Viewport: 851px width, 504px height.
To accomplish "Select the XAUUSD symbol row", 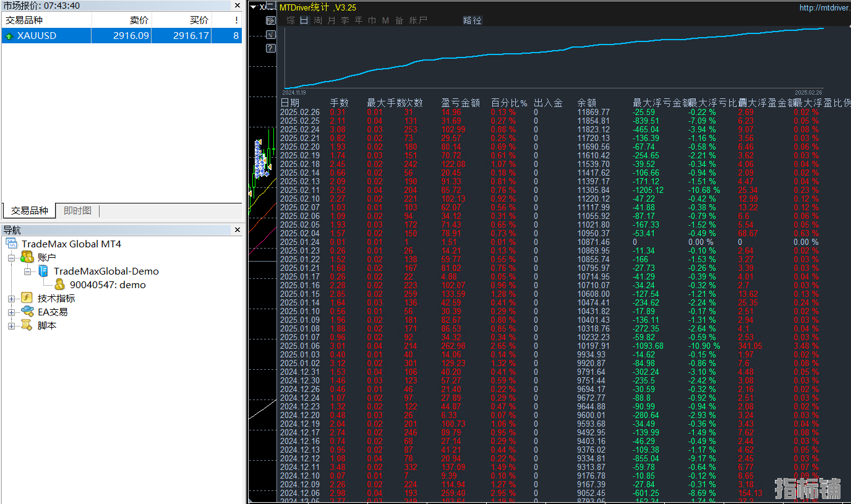I will click(x=46, y=36).
